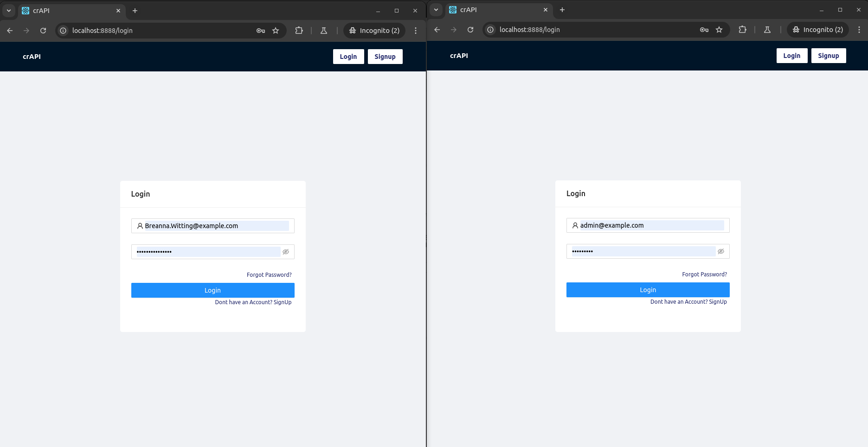Screen dimensions: 868x447
Task: Open the Extensions puzzle icon in the left window
Action: click(x=299, y=31)
